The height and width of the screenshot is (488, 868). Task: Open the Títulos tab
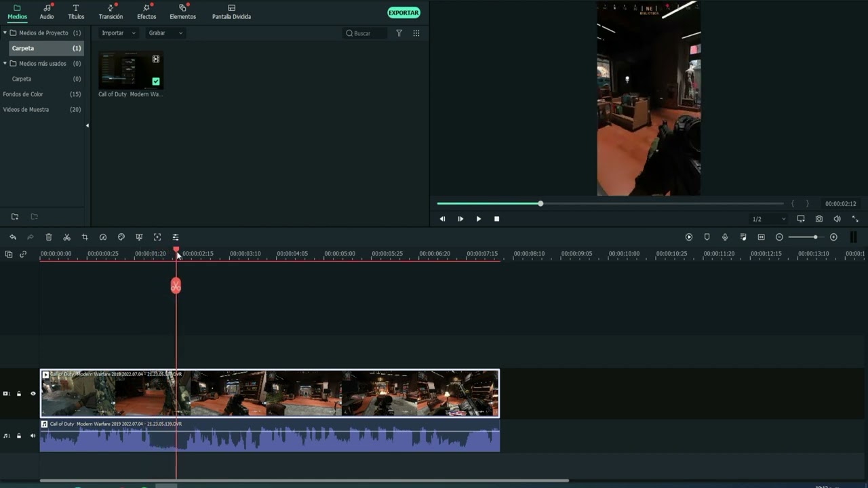(x=76, y=12)
